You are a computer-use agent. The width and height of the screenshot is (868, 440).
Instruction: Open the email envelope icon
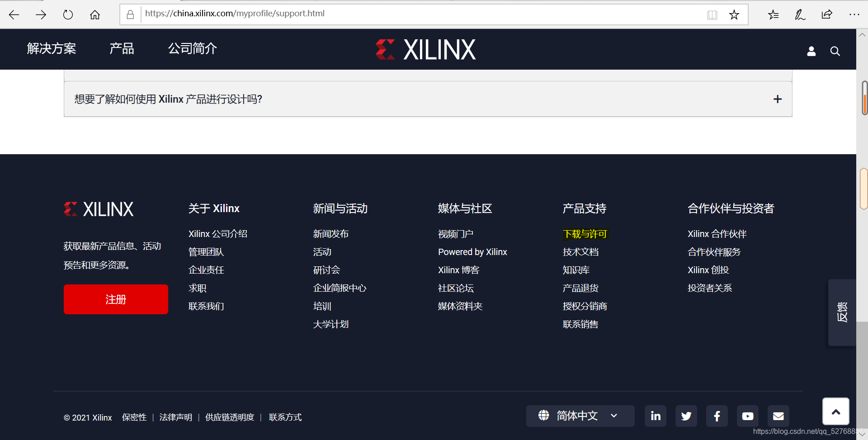(778, 416)
